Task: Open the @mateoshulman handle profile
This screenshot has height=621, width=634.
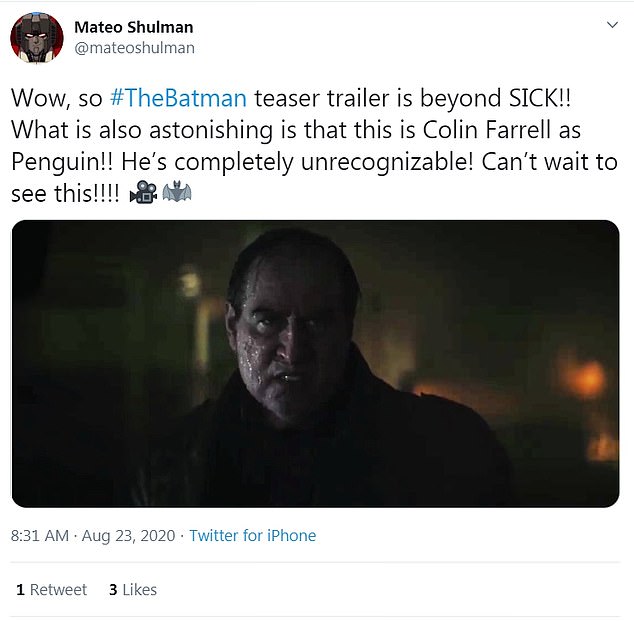Action: click(x=134, y=47)
